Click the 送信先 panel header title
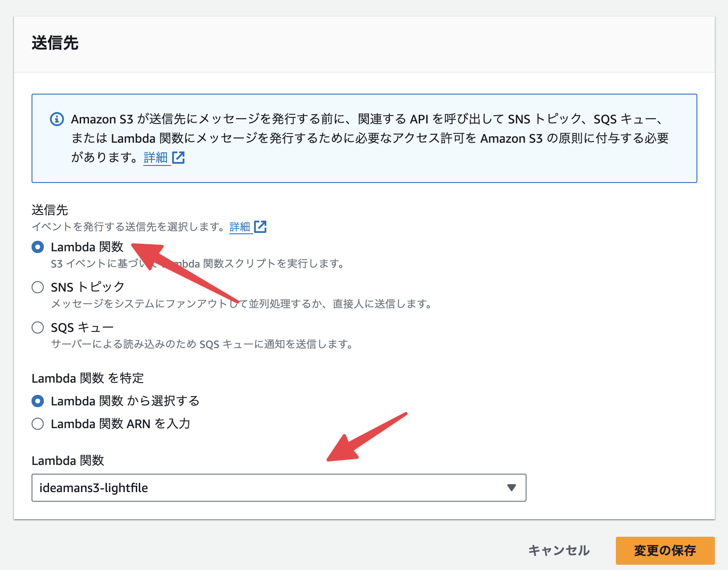This screenshot has width=728, height=570. tap(55, 43)
